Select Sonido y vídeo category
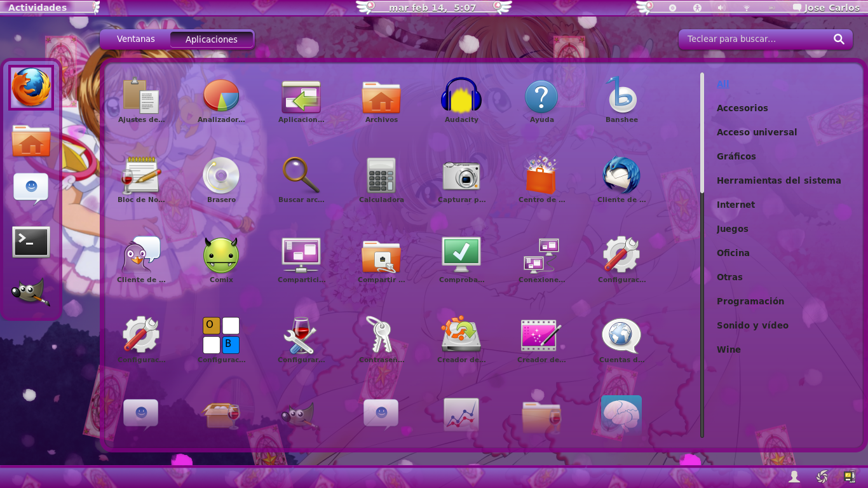Viewport: 868px width, 488px height. (x=752, y=325)
